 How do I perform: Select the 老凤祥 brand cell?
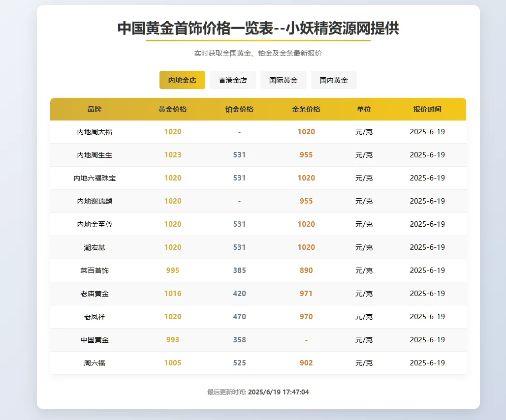[95, 317]
